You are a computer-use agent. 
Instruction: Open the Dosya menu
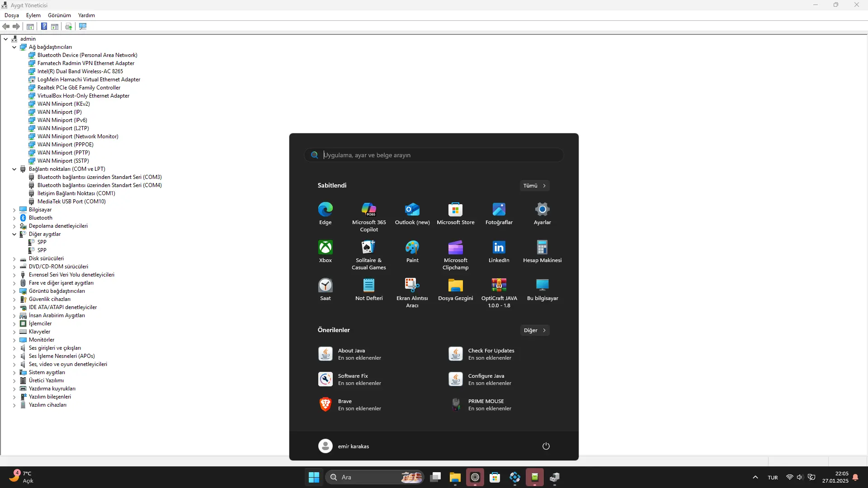tap(12, 15)
